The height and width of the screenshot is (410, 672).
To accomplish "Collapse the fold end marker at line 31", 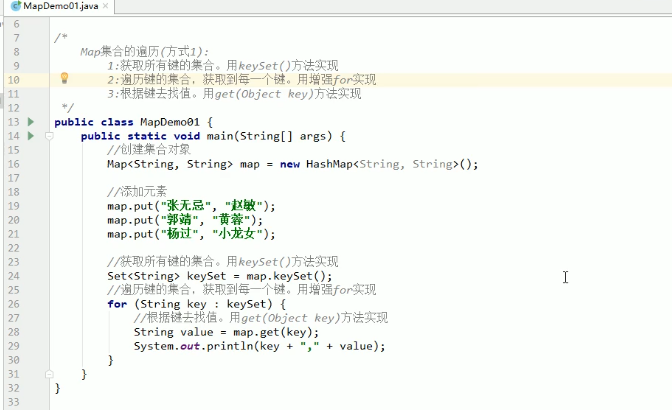I will (49, 374).
